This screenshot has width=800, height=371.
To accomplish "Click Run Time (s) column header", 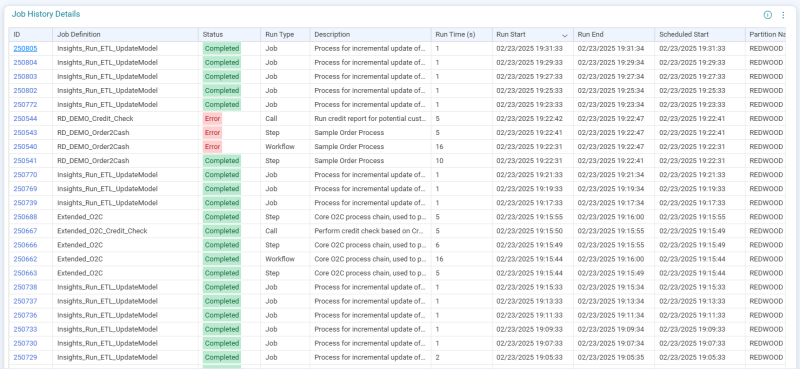I will coord(461,35).
